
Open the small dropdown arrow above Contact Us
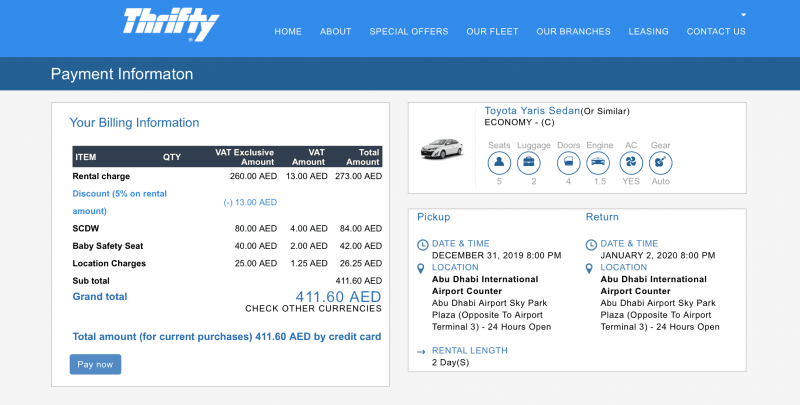tap(743, 15)
